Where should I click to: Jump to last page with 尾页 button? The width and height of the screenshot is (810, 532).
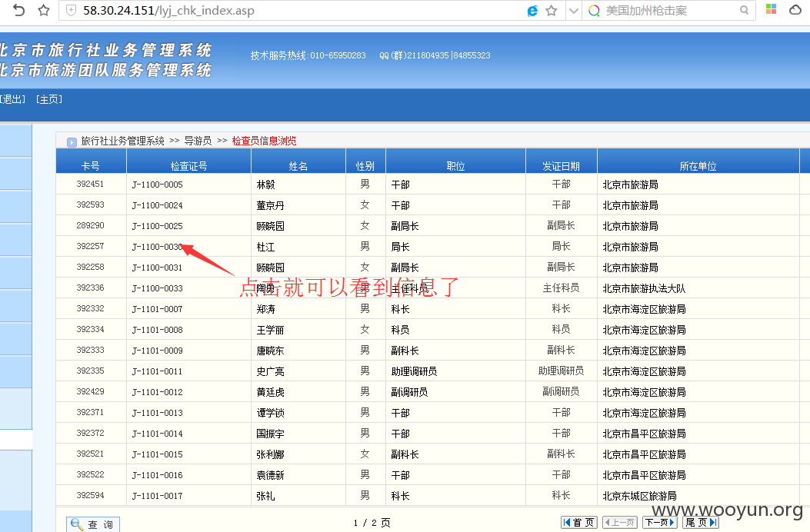click(701, 523)
